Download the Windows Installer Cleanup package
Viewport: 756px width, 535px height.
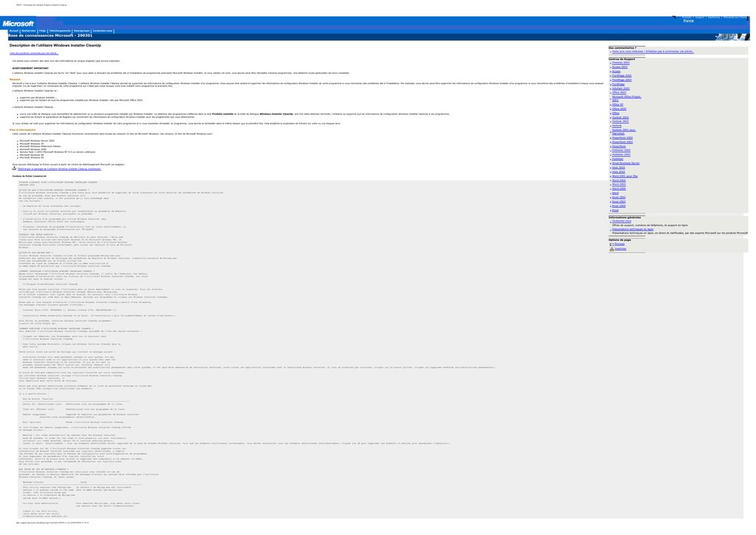click(x=59, y=168)
